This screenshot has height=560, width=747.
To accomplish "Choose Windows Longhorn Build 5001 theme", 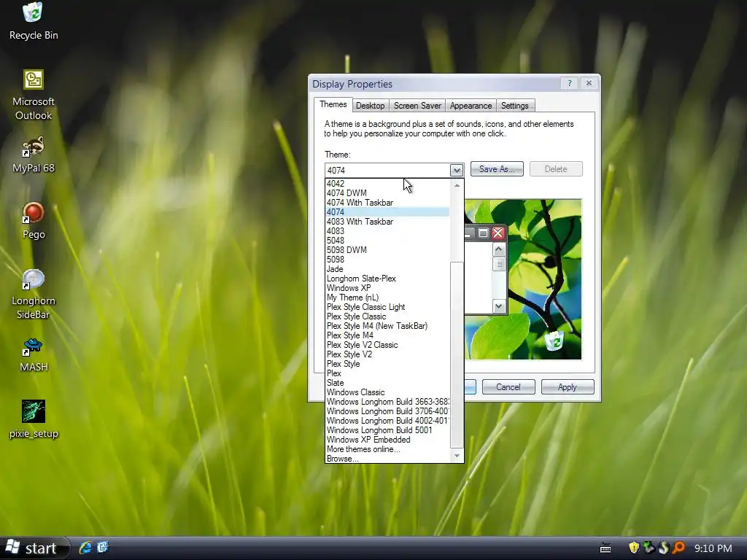I will [x=387, y=430].
